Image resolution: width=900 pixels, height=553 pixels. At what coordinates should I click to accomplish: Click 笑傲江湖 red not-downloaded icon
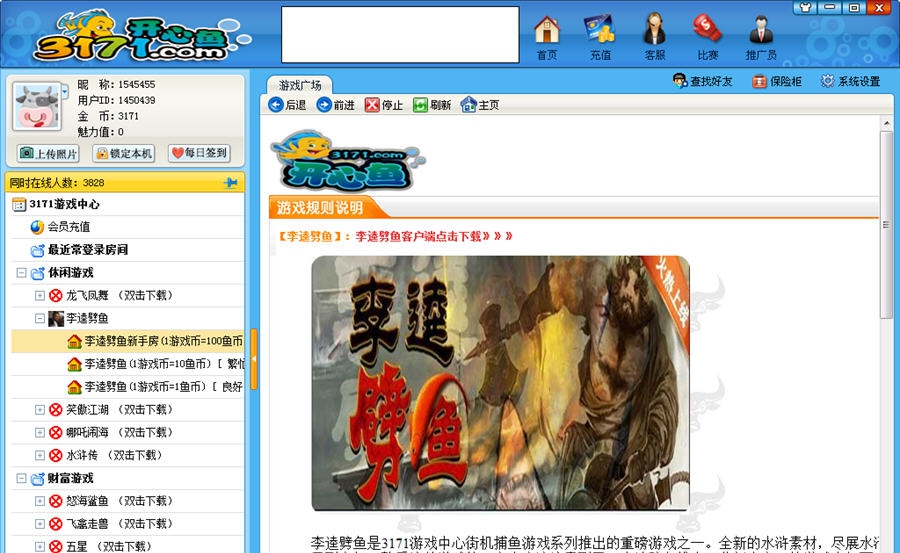(x=56, y=410)
